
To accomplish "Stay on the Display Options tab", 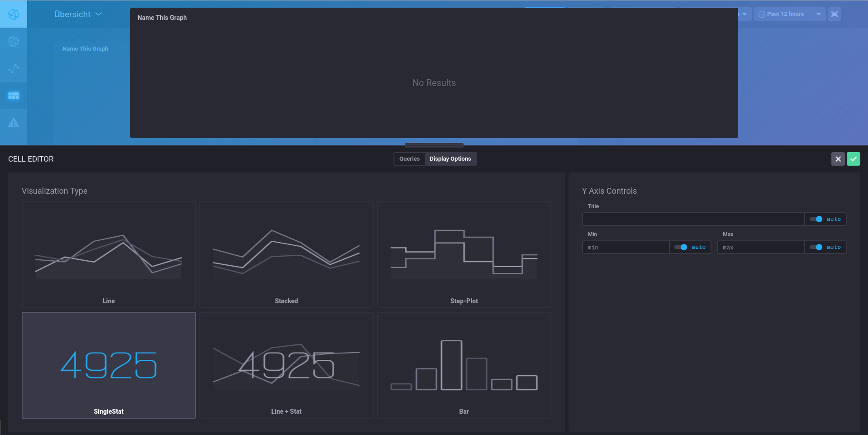I will point(450,159).
